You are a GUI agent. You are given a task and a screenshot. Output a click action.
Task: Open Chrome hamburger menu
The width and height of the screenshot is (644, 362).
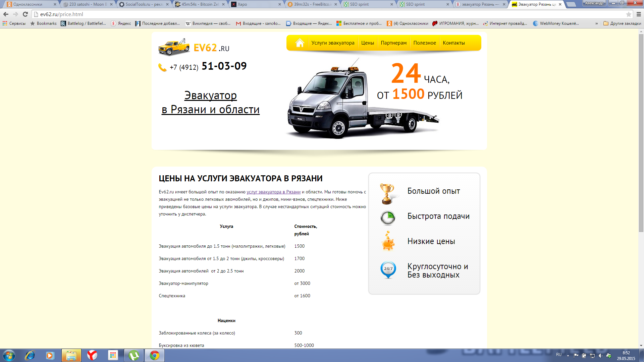tap(639, 14)
